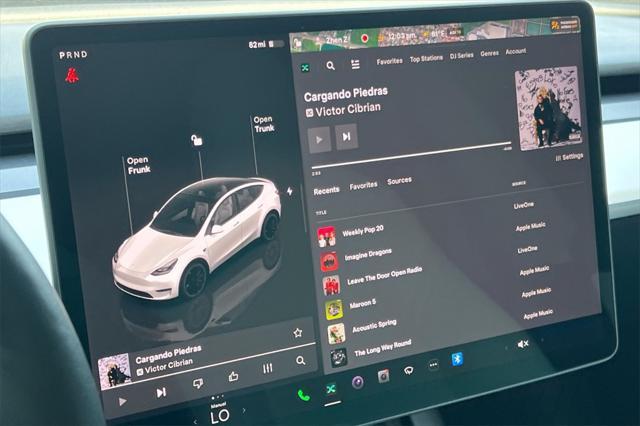Open the Bluetooth icon in dock
Viewport: 640px width, 426px height.
click(457, 359)
